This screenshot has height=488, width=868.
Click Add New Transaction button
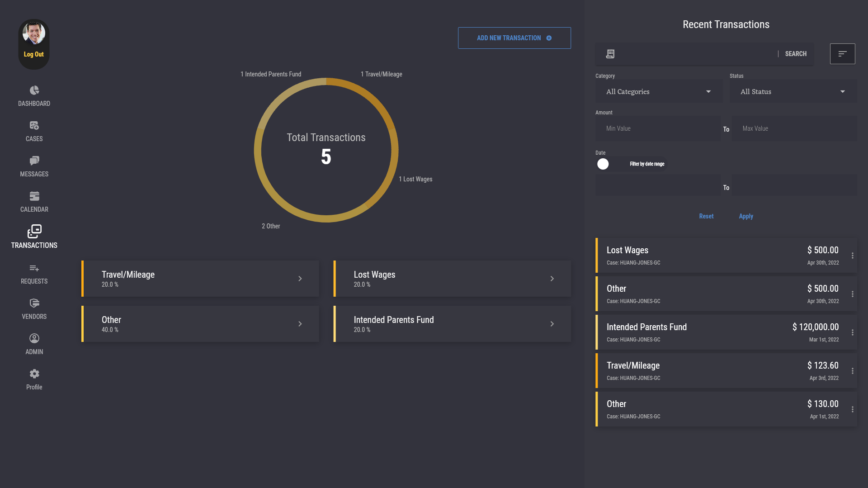(514, 38)
